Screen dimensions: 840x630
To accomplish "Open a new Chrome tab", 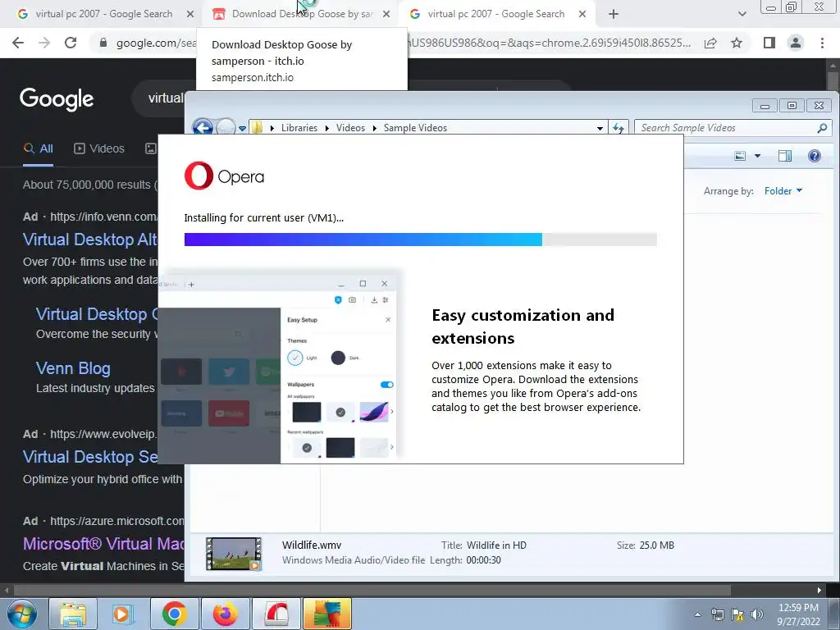I will point(614,14).
